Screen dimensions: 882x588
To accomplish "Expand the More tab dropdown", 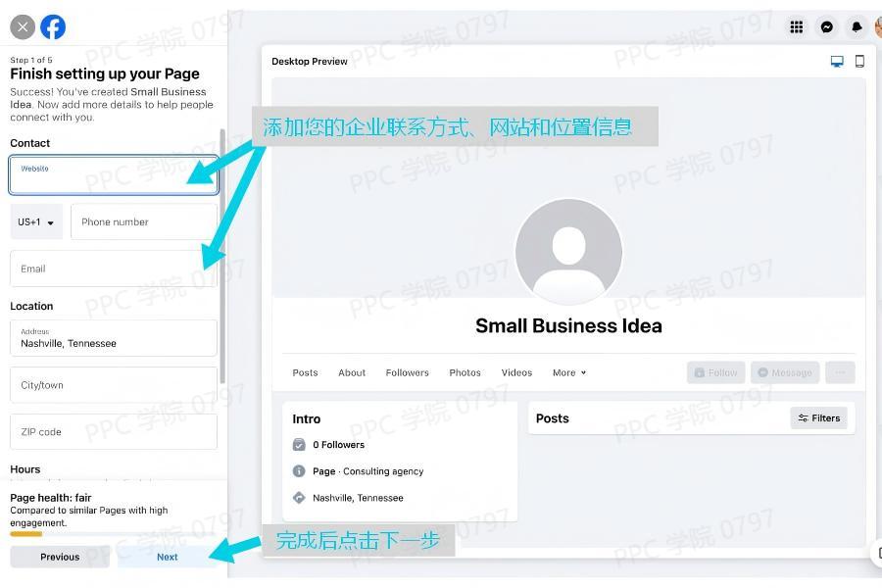I will (569, 372).
